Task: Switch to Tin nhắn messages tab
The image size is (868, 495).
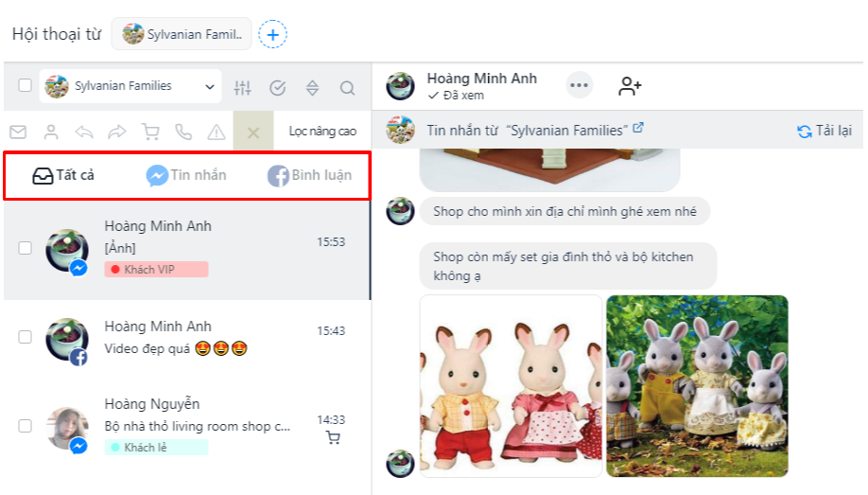Action: 186,176
